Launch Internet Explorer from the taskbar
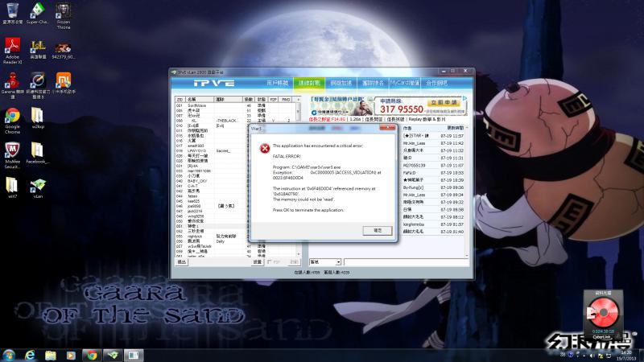The height and width of the screenshot is (362, 644). point(30,355)
